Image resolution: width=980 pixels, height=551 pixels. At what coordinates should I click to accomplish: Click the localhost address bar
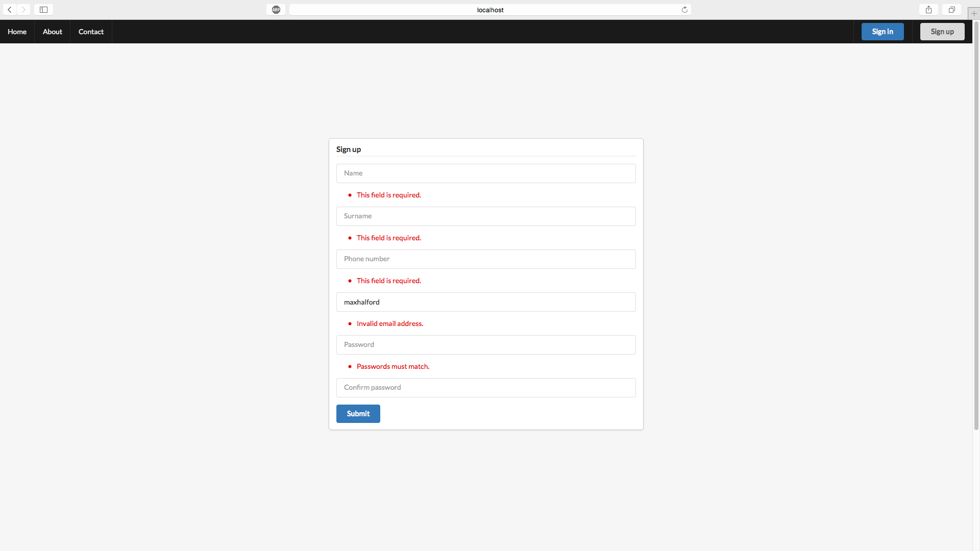pos(489,10)
